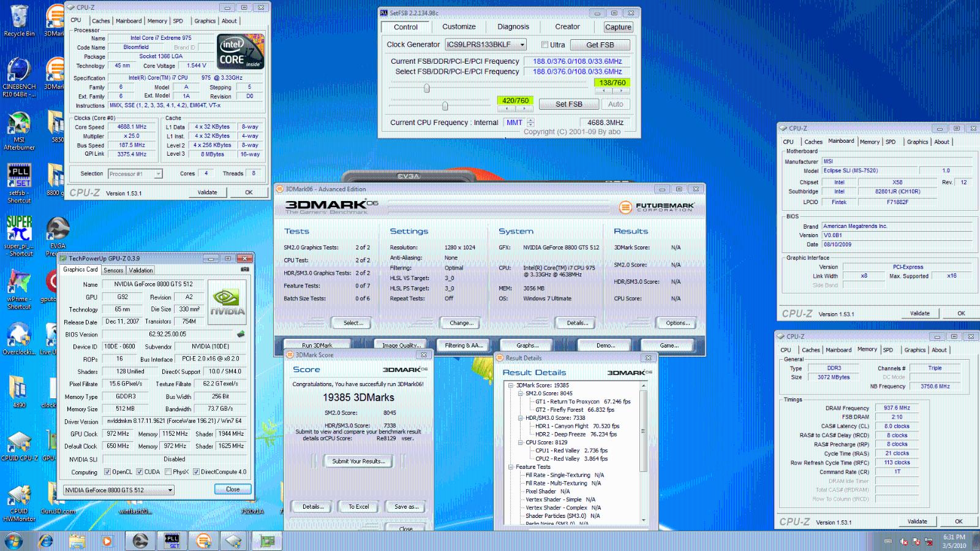
Task: Switch to the Diagnosis tab in SetFSB
Action: [x=513, y=27]
